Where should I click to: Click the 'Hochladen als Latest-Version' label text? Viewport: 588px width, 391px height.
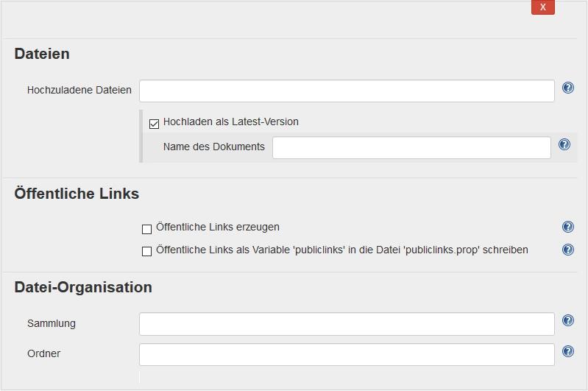click(231, 122)
